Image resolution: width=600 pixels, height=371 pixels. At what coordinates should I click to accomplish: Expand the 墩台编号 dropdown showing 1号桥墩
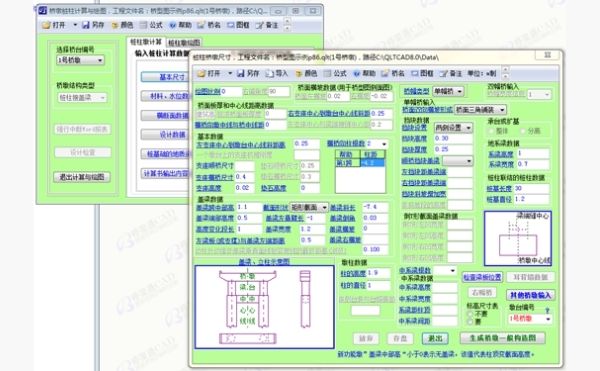click(x=530, y=319)
